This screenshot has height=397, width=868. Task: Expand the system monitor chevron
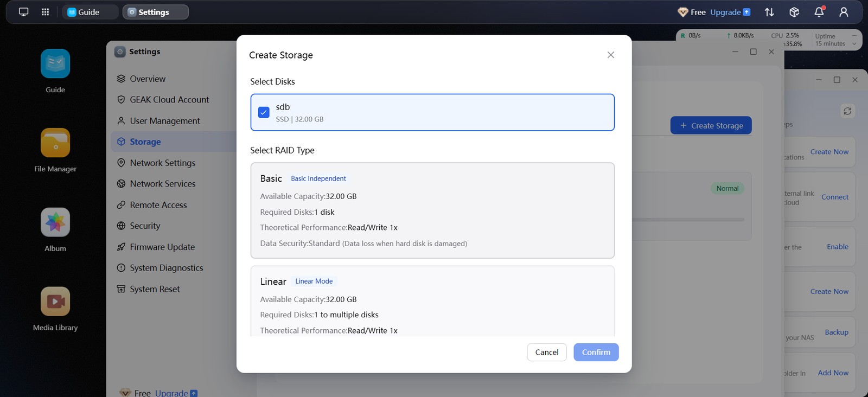[854, 44]
